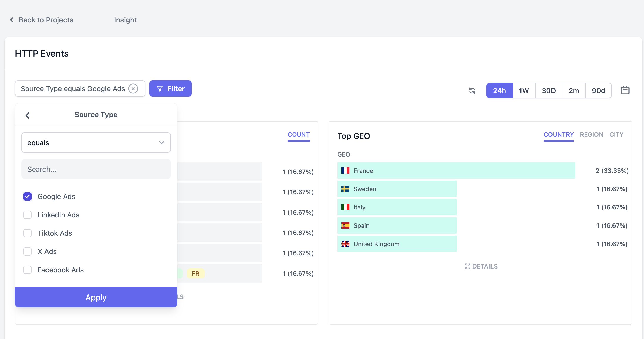Open the calendar date picker icon
The image size is (644, 339).
click(x=625, y=90)
